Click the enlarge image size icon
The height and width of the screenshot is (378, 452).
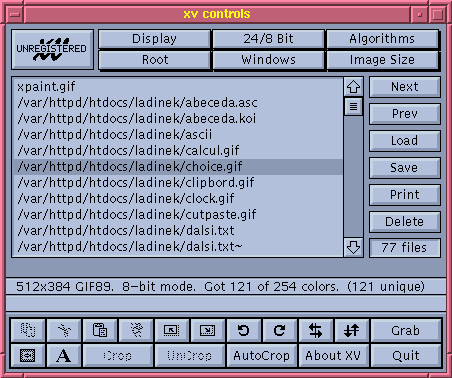208,330
